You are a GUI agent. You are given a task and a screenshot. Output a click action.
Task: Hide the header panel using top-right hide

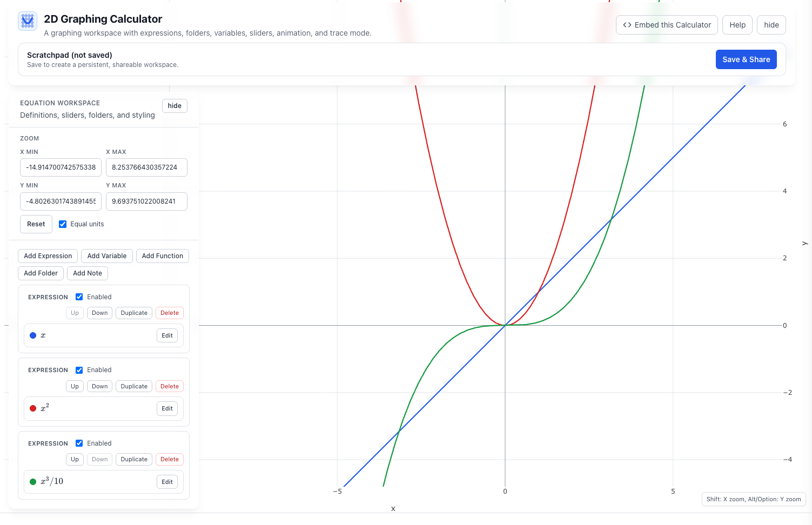[771, 25]
